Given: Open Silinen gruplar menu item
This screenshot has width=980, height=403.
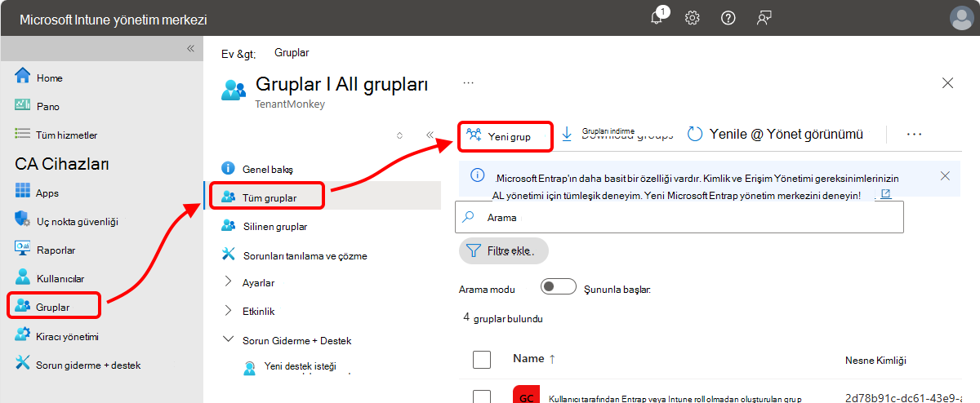Looking at the screenshot, I should coord(274,226).
